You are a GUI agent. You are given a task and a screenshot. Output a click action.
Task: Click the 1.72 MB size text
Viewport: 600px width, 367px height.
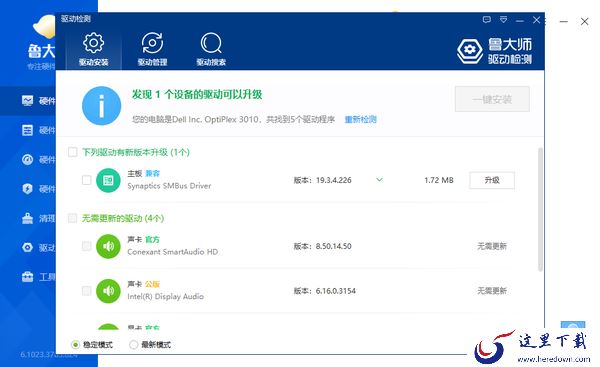point(439,180)
